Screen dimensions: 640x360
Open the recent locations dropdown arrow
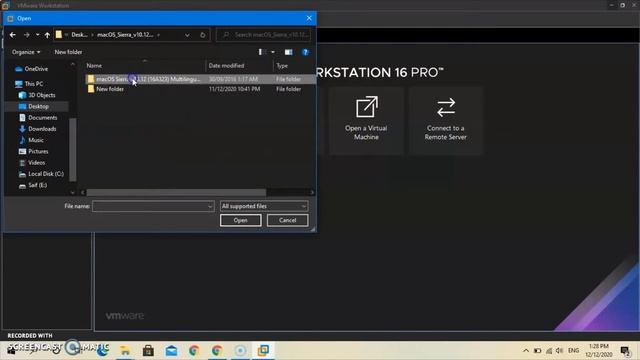tap(38, 35)
